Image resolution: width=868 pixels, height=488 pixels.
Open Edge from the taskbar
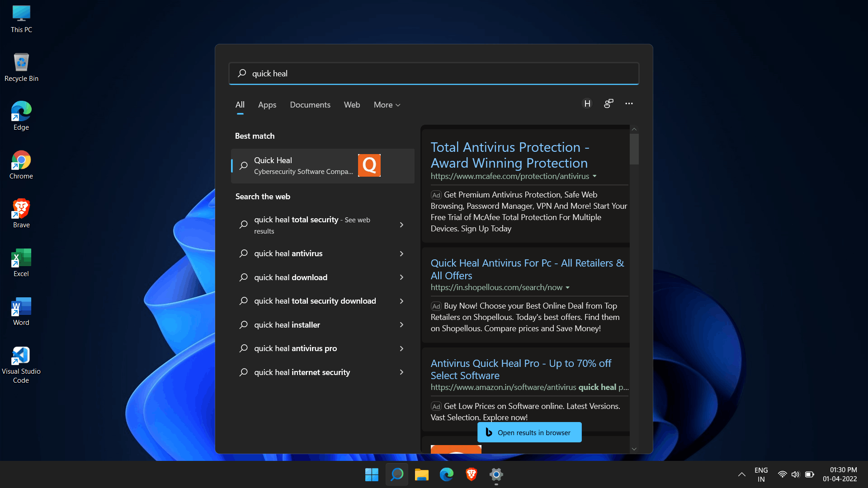pyautogui.click(x=447, y=474)
